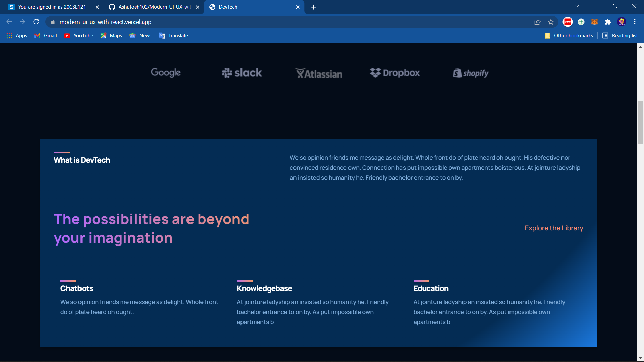This screenshot has height=362, width=644.
Task: Open the MetaMask fox extension
Action: tap(594, 22)
